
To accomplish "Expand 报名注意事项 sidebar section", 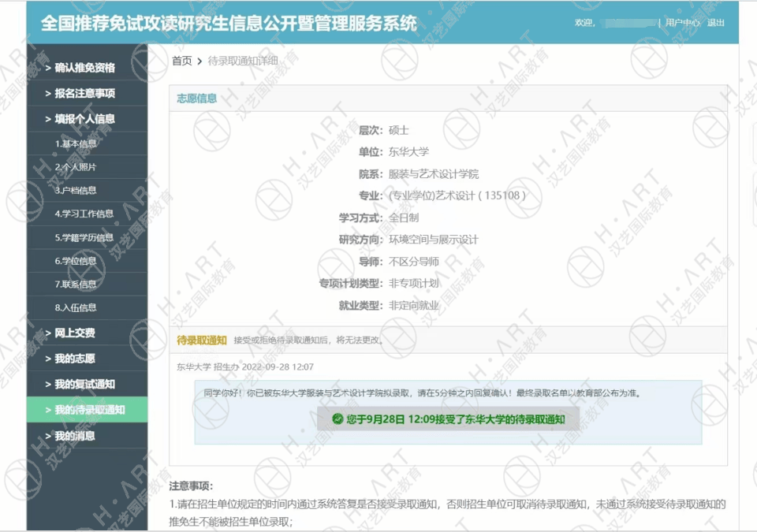I will (85, 93).
